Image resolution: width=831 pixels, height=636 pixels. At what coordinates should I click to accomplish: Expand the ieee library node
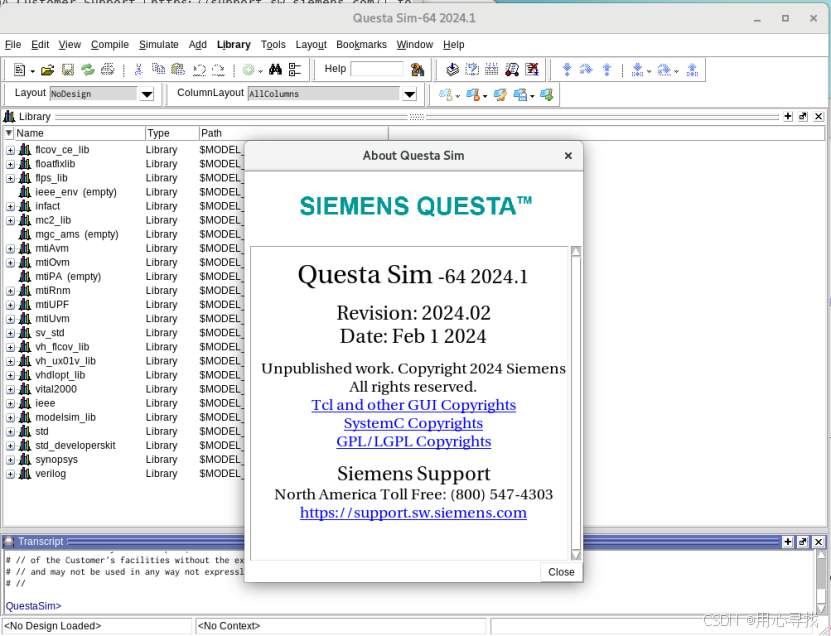point(10,404)
